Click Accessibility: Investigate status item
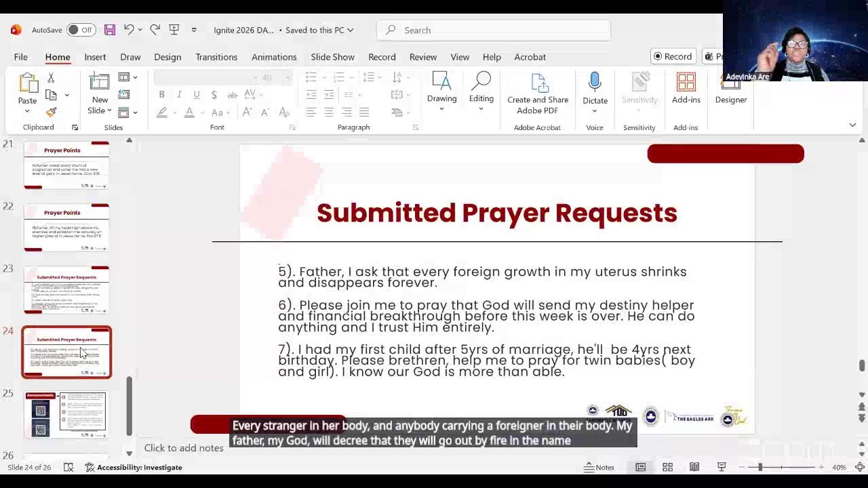The width and height of the screenshot is (868, 488). 134,467
